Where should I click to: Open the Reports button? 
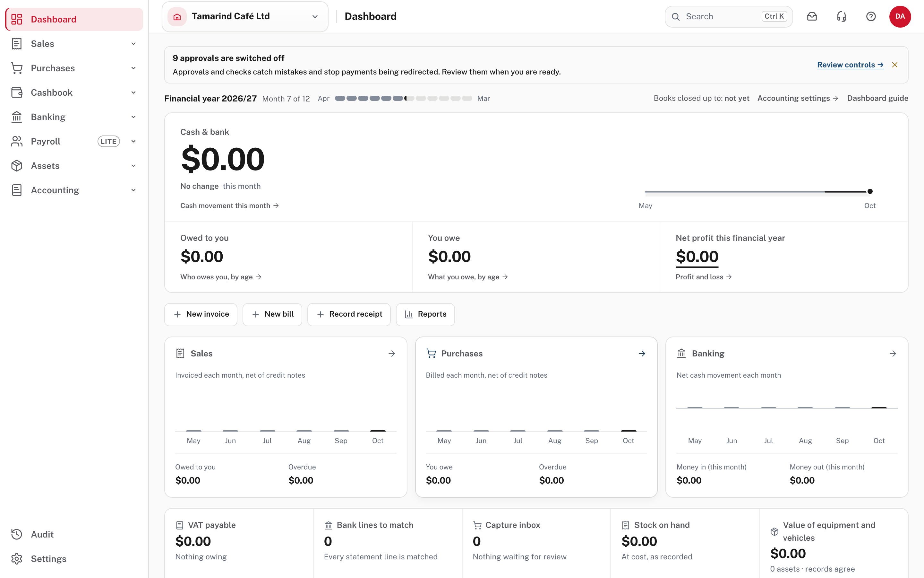[425, 314]
